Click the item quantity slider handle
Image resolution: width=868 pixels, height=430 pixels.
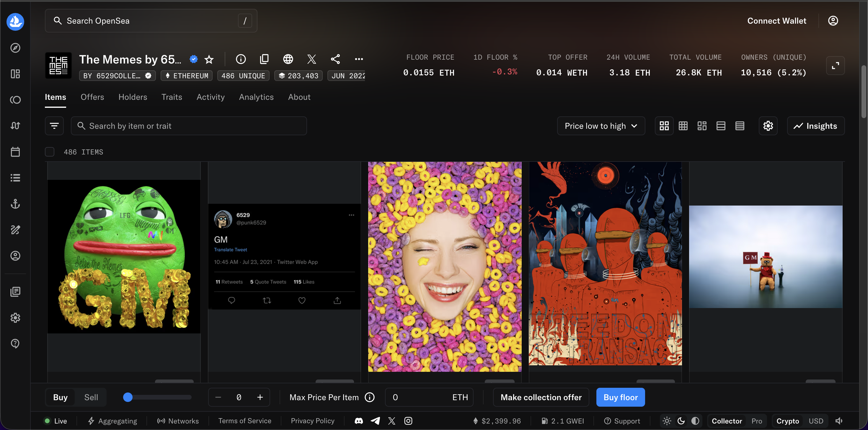coord(128,397)
